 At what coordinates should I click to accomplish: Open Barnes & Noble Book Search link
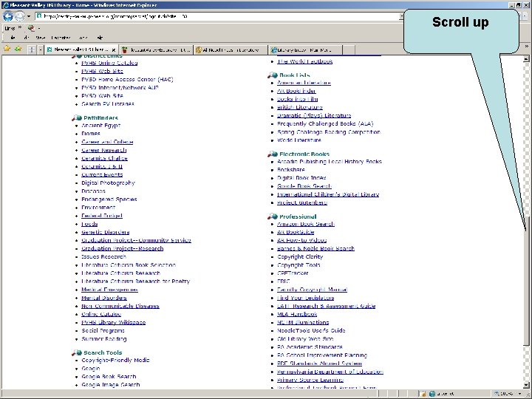tap(316, 248)
